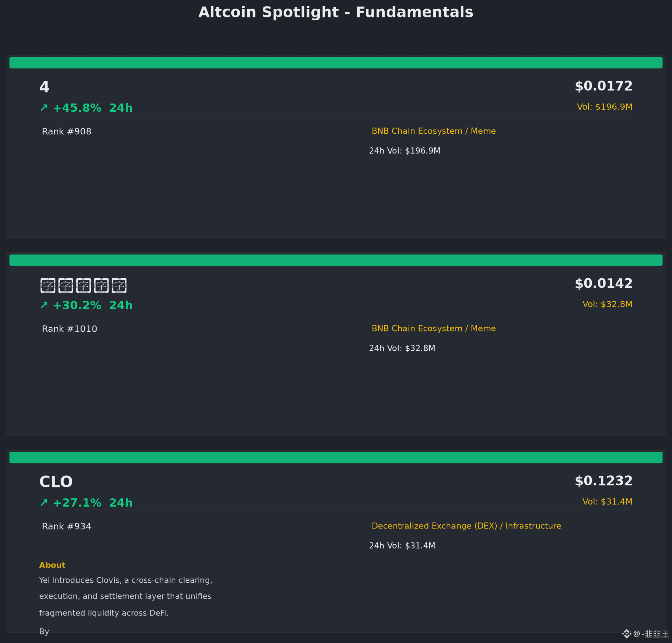Screen dimensions: 672x643
Task: Select the unreadable glyph-box coin name
Action: pyautogui.click(x=84, y=285)
